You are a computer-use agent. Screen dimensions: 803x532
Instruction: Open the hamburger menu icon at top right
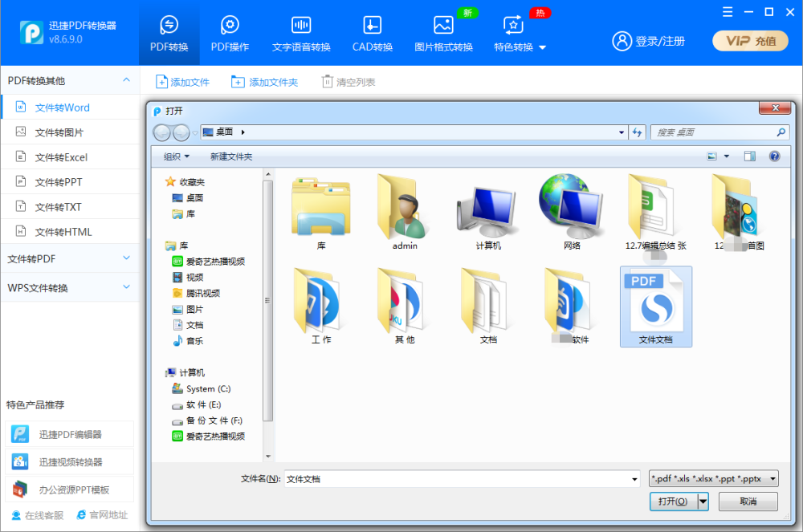(x=728, y=12)
